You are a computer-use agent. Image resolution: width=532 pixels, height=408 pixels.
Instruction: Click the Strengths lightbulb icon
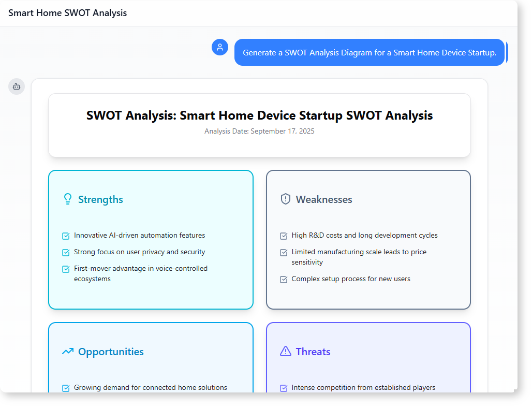pyautogui.click(x=67, y=199)
